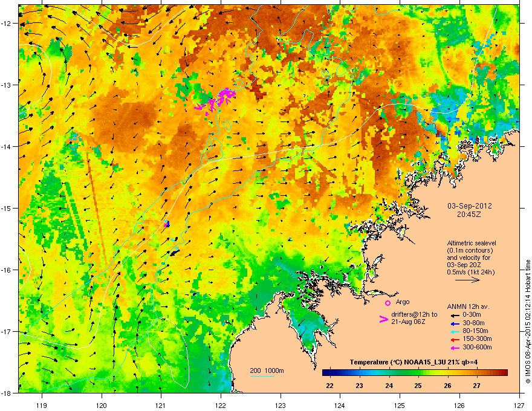
Task: Click the '03-Sep 20Z' text
Action: point(464,265)
